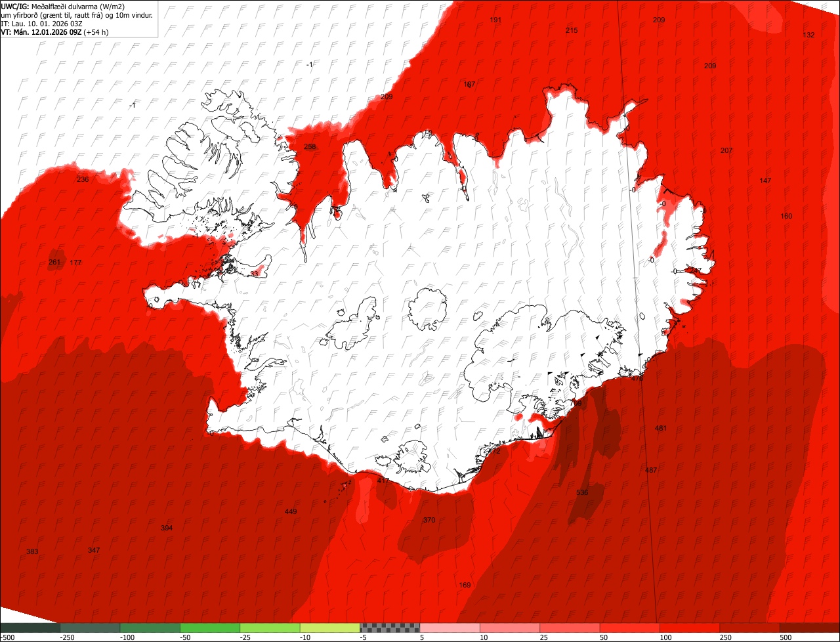Click the legend label "-25"
The height and width of the screenshot is (642, 840).
pyautogui.click(x=245, y=637)
